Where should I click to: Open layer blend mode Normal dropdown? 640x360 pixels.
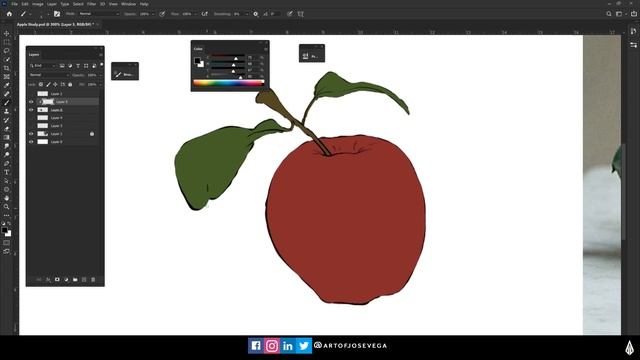[49, 75]
